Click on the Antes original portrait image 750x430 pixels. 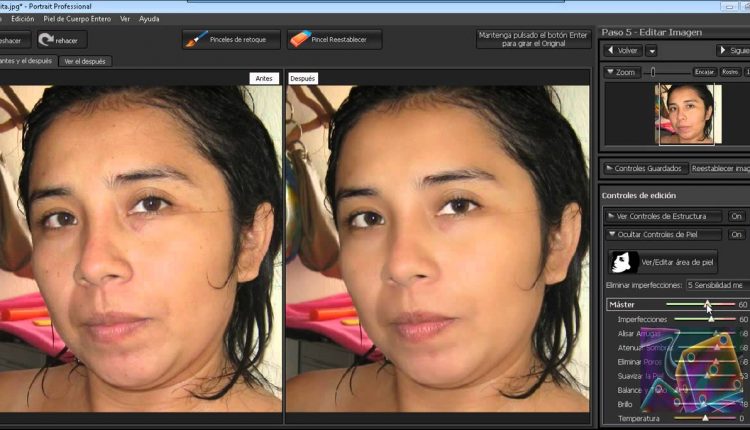tap(141, 249)
